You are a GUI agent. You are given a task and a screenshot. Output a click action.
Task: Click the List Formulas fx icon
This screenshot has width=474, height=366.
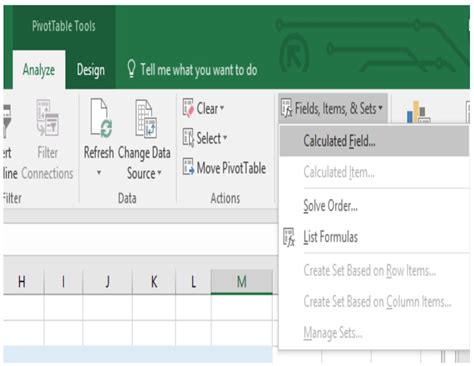[x=289, y=237]
